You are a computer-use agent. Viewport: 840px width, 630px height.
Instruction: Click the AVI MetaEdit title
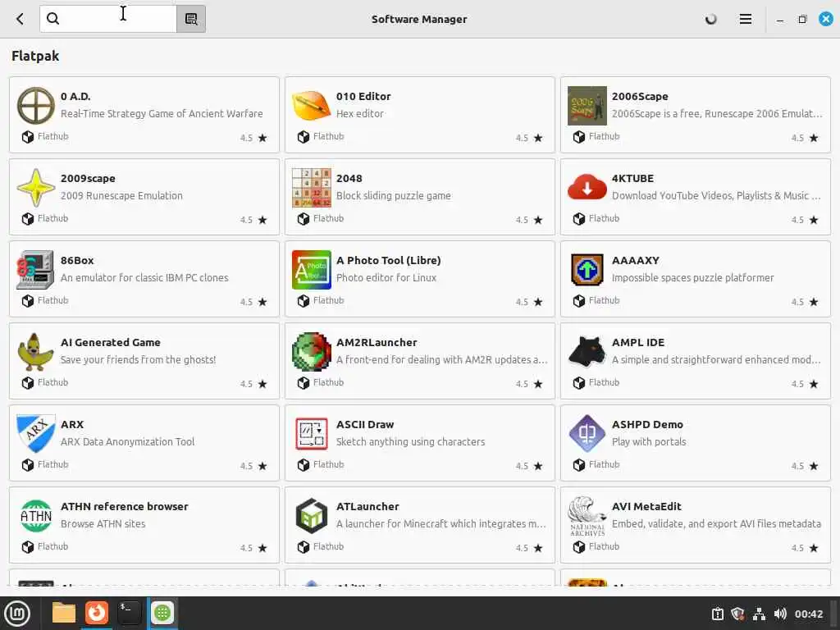tap(646, 506)
